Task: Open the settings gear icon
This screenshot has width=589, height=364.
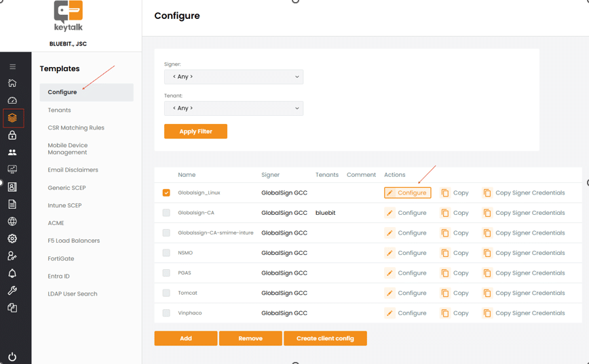Action: pos(12,239)
